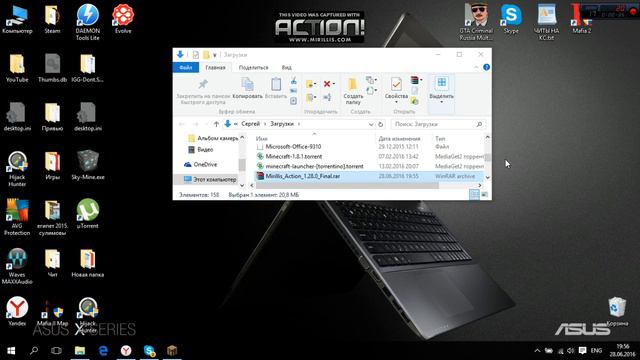The height and width of the screenshot is (360, 640).
Task: Show hidden tray icons chevron
Action: tap(537, 351)
